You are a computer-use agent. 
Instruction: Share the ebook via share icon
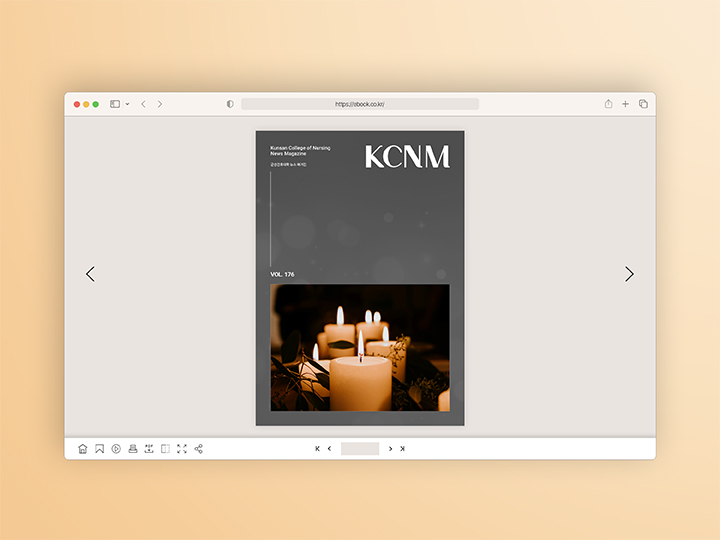point(198,449)
